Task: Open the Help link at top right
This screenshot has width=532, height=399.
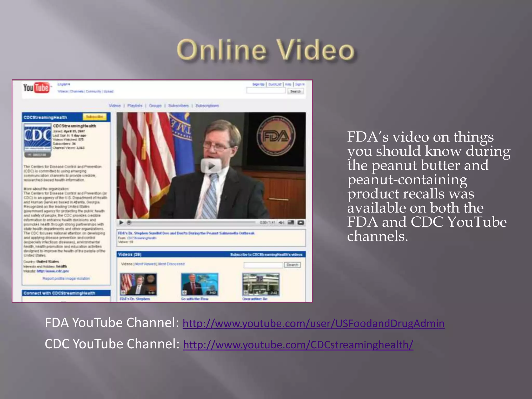Action: coord(288,84)
